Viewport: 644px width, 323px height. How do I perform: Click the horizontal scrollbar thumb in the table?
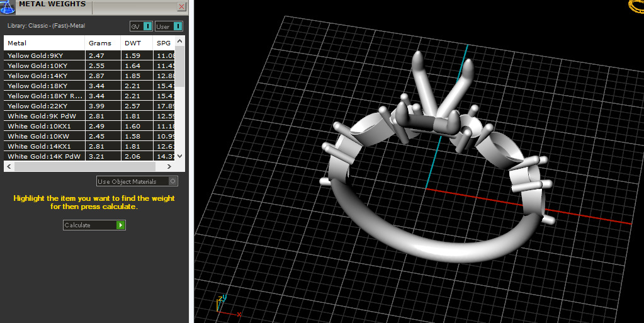point(84,166)
